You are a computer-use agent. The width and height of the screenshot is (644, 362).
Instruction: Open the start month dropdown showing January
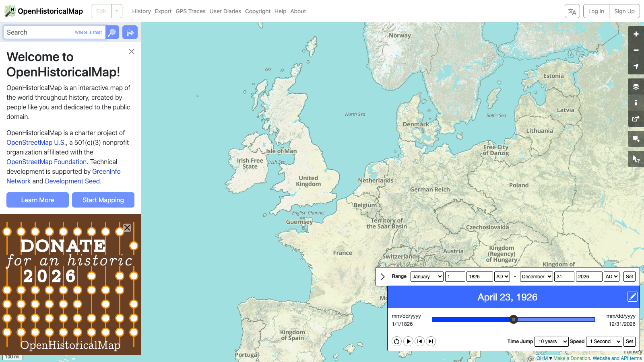coord(427,276)
